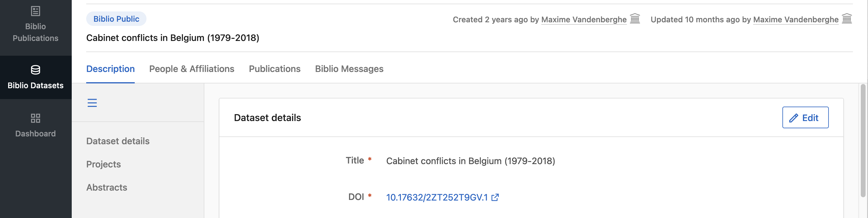The height and width of the screenshot is (218, 868).
Task: Open the DOI external link icon
Action: point(495,198)
